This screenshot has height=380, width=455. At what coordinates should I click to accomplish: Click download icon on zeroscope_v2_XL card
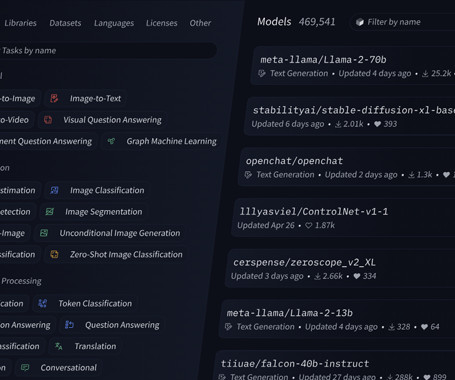[x=318, y=276]
